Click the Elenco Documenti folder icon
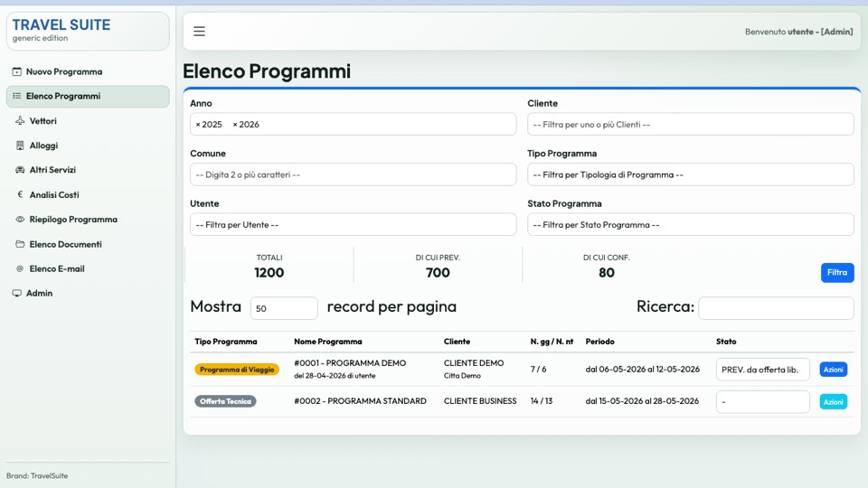Image resolution: width=868 pixels, height=488 pixels. click(20, 244)
